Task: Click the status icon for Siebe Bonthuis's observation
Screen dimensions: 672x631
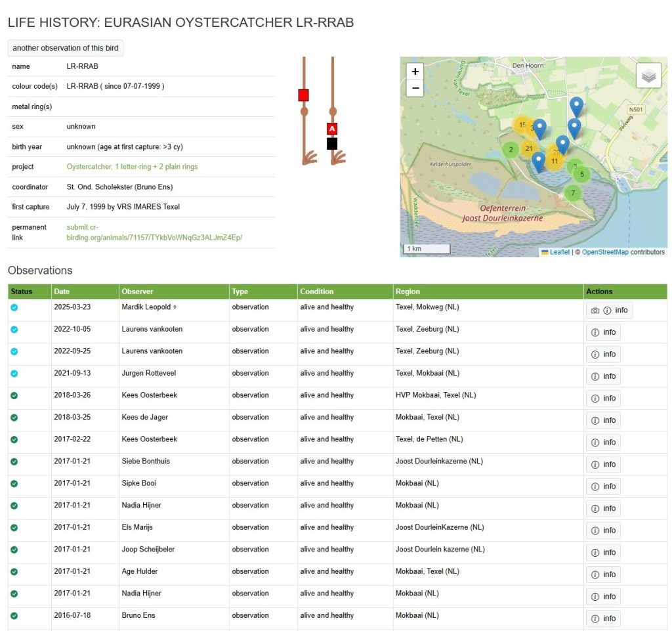Action: pyautogui.click(x=14, y=462)
